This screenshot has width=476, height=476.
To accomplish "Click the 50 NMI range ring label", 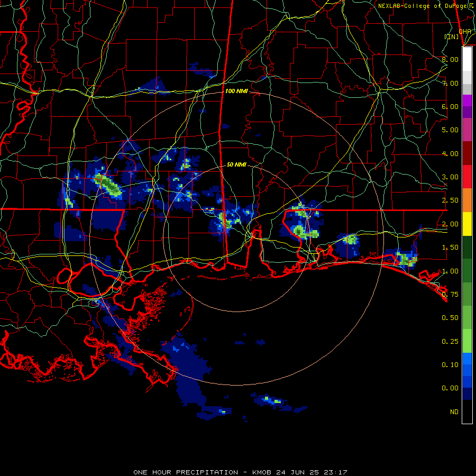I will tap(236, 164).
